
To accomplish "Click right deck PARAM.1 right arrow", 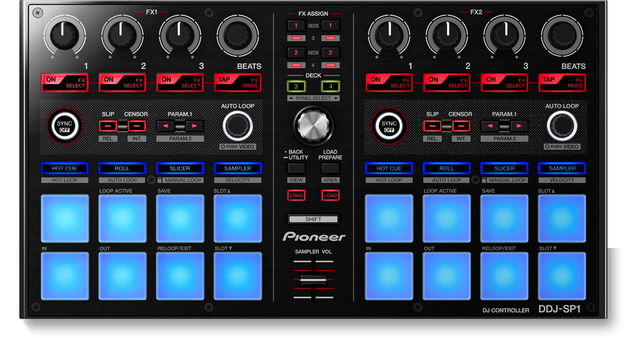I will coord(519,126).
